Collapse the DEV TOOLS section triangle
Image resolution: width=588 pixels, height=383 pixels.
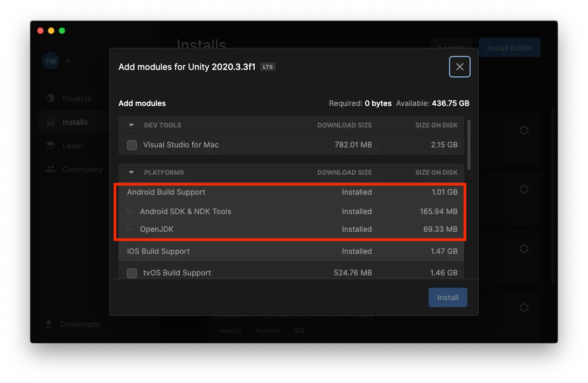click(131, 125)
